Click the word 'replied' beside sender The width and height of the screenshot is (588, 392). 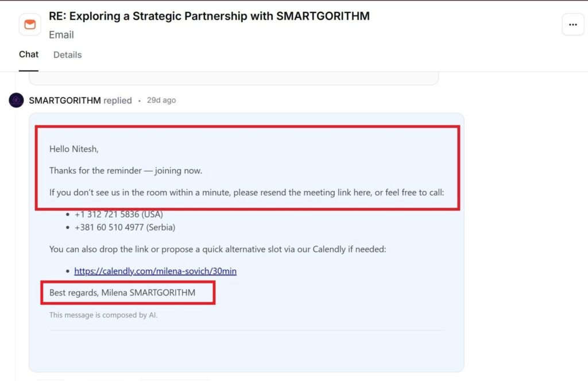(118, 100)
